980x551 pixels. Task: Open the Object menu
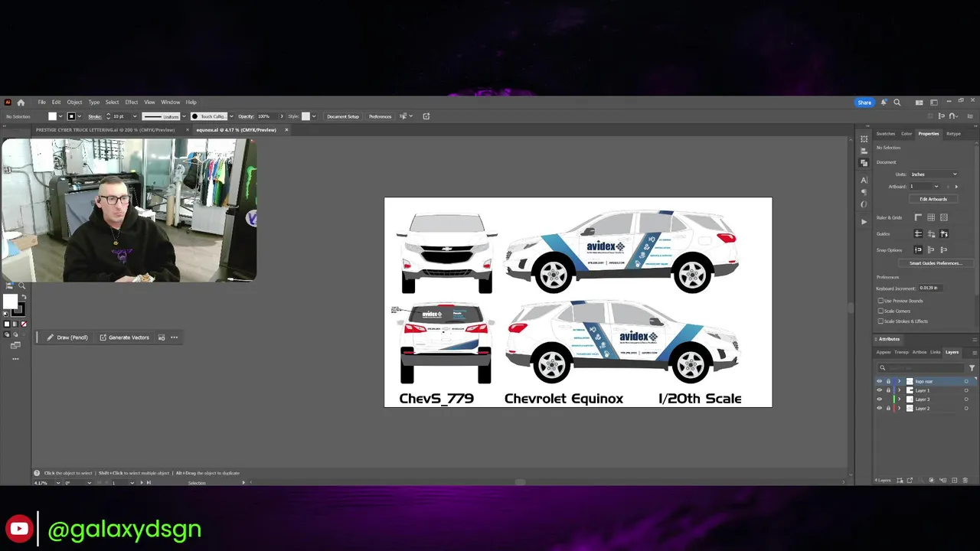point(74,102)
